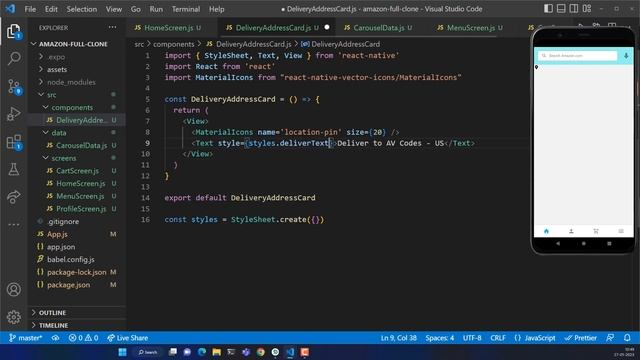Open the Testing flask icon
Viewport: 640px width, 360px height.
[x=13, y=169]
